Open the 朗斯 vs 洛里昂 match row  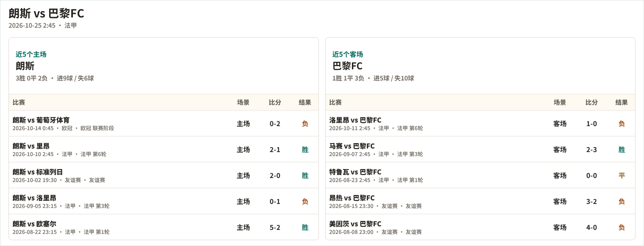tap(164, 201)
